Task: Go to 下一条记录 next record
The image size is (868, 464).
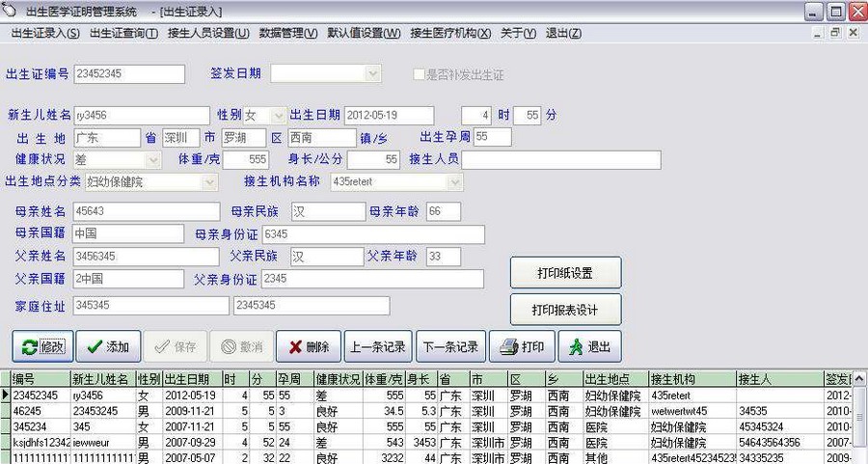Action: point(450,346)
